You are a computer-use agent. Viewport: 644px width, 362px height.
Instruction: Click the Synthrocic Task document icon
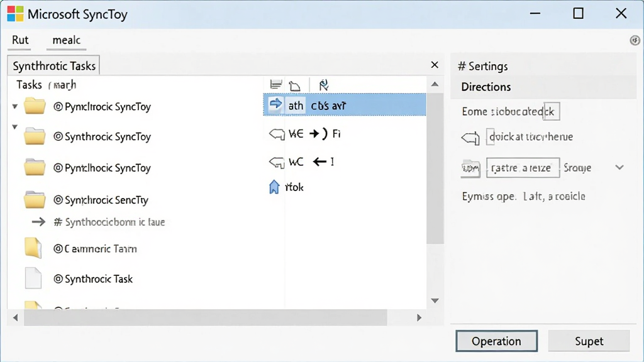[x=33, y=278]
